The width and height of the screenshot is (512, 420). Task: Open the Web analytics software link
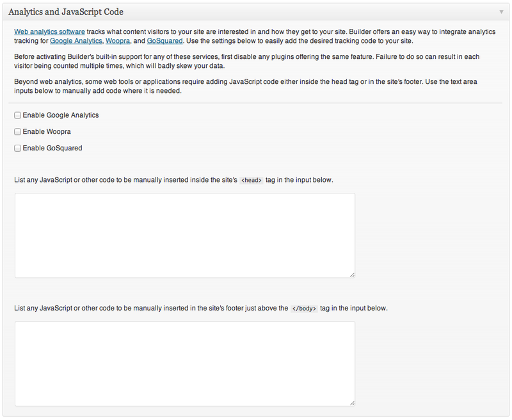click(49, 31)
